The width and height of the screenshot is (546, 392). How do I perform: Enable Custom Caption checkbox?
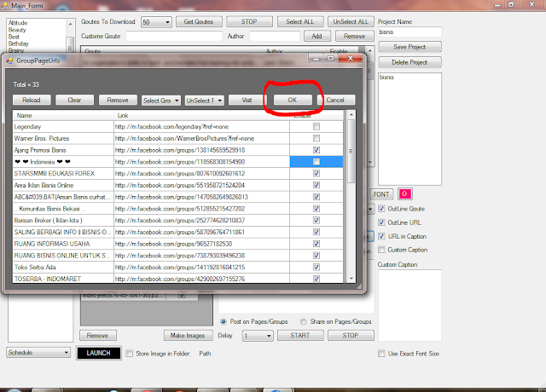tap(381, 250)
